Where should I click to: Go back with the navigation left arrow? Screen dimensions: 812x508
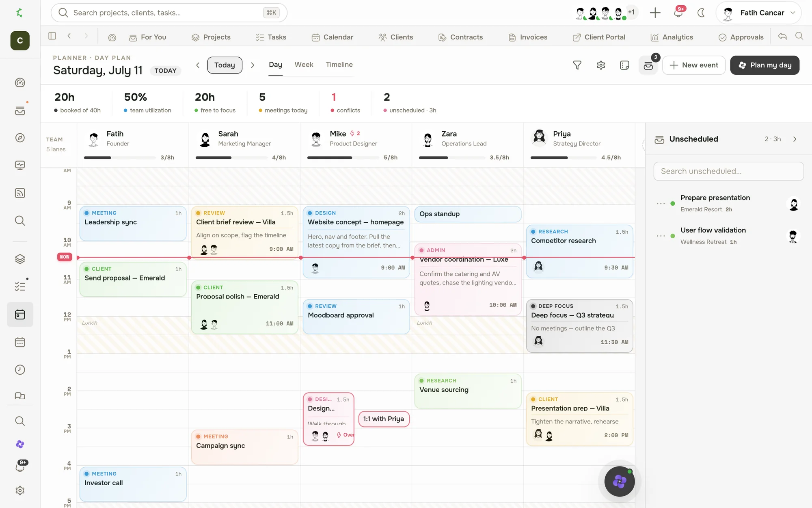point(69,36)
